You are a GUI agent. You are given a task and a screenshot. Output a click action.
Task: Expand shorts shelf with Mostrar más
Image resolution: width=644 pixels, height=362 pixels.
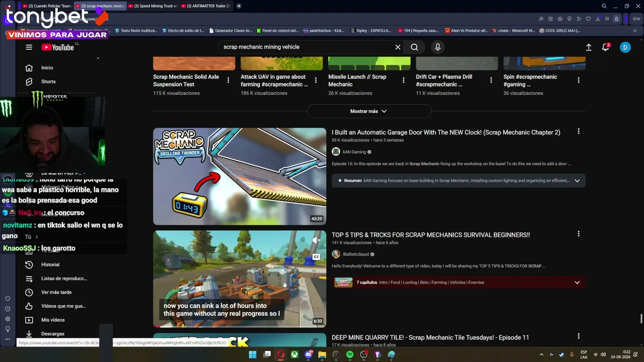click(369, 111)
